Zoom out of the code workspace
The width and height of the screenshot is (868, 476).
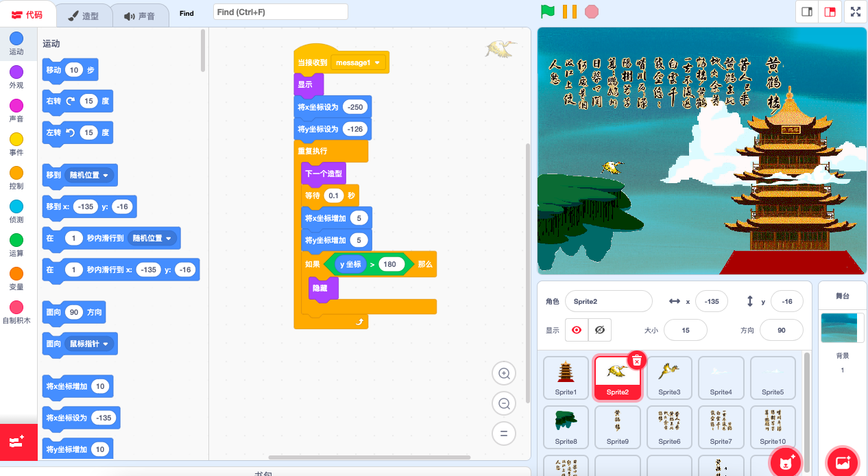click(x=504, y=404)
